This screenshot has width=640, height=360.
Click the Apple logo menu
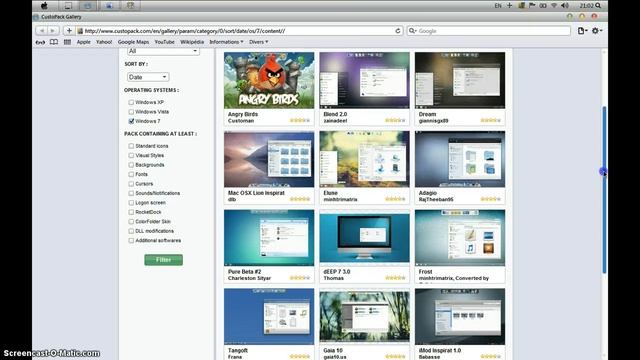[44, 5]
